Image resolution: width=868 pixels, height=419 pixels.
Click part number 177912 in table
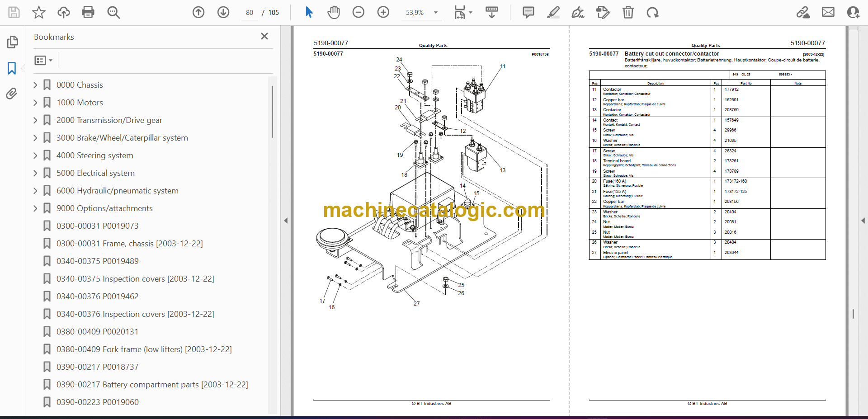click(x=731, y=89)
